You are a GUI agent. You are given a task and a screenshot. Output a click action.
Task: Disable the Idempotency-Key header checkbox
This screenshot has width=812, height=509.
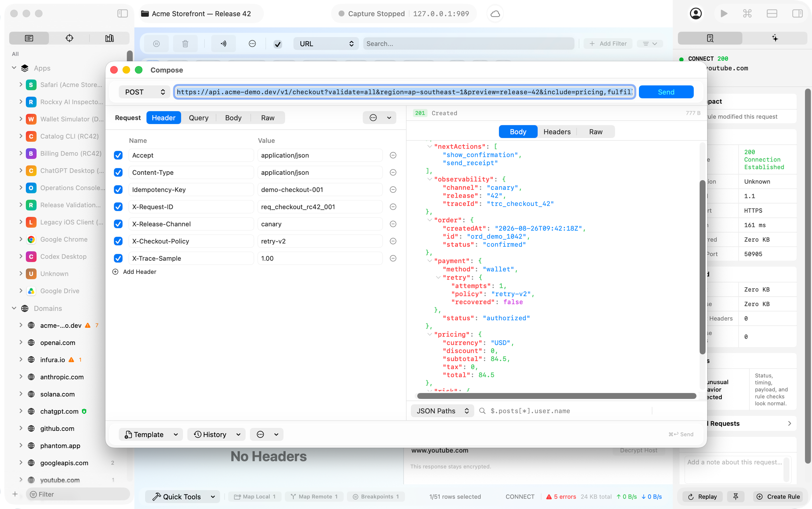[x=118, y=190]
